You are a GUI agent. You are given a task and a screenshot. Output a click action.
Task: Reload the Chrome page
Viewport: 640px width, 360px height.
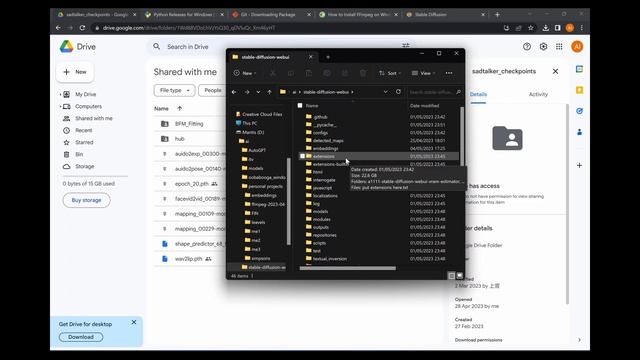click(x=82, y=28)
